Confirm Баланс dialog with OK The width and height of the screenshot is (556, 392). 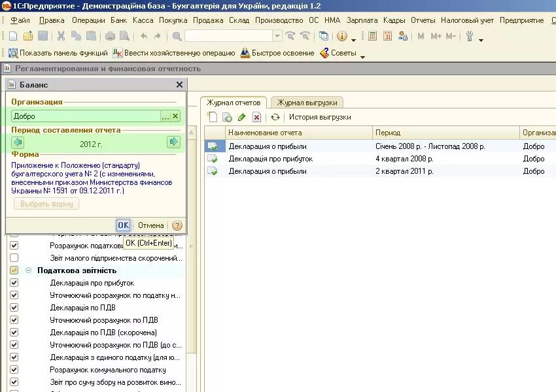tap(123, 225)
